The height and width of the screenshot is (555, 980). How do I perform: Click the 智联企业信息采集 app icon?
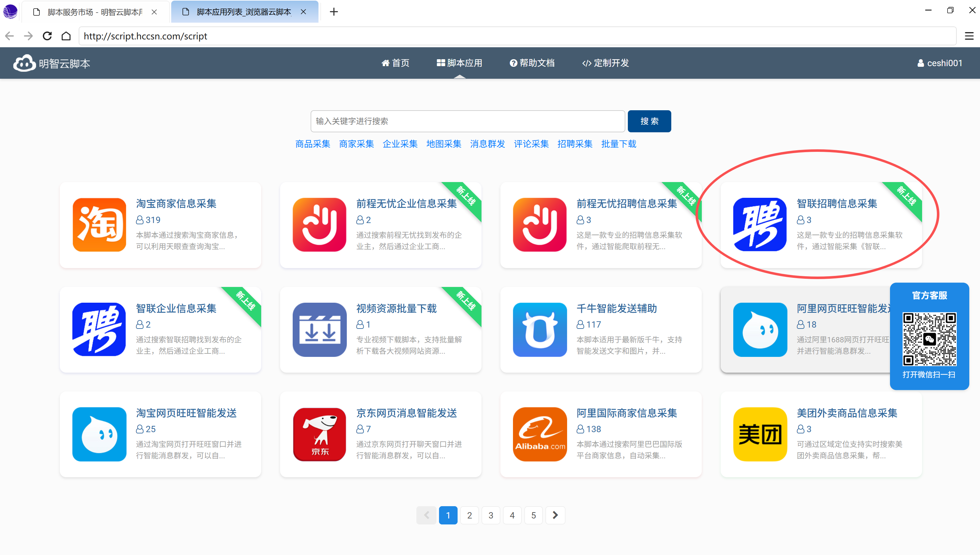[99, 329]
